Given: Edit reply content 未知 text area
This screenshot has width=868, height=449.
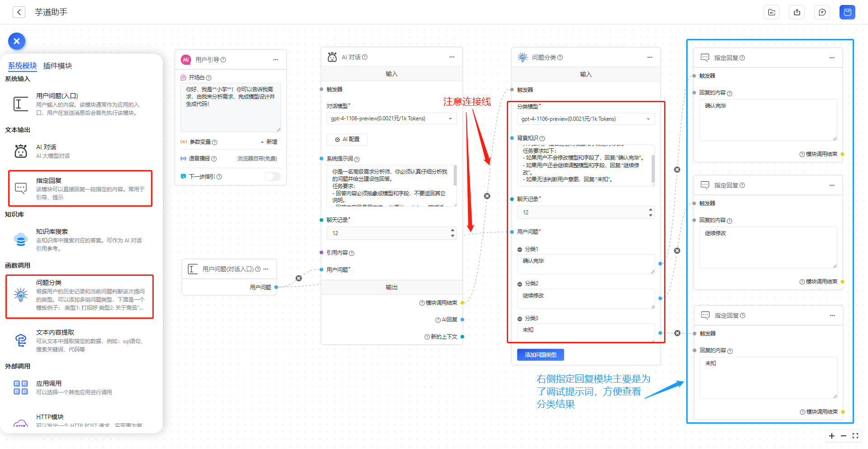Looking at the screenshot, I should point(769,378).
